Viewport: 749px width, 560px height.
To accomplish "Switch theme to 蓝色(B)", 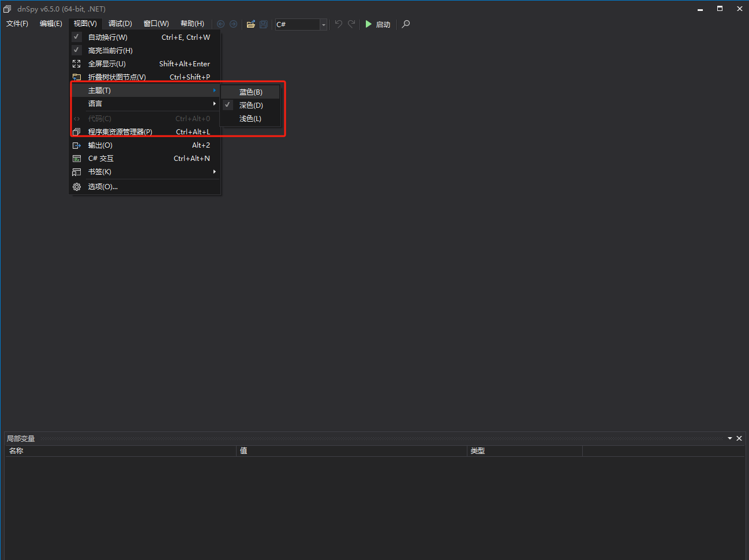I will (250, 92).
